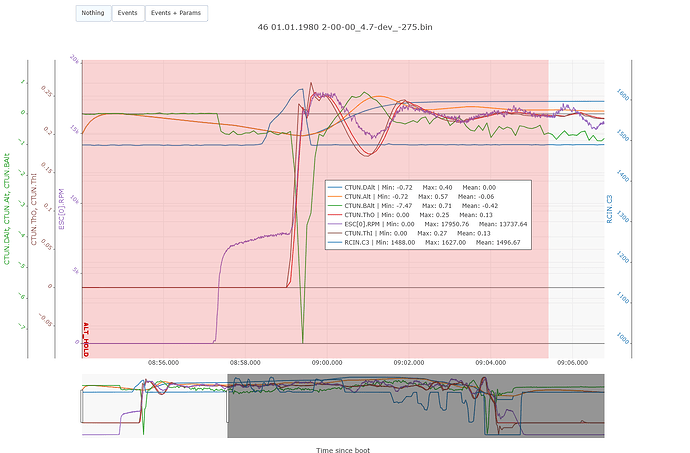Viewport: 690px width, 453px height.
Task: Hide the CTUN.BAlt trace via the legend
Action: click(428, 206)
